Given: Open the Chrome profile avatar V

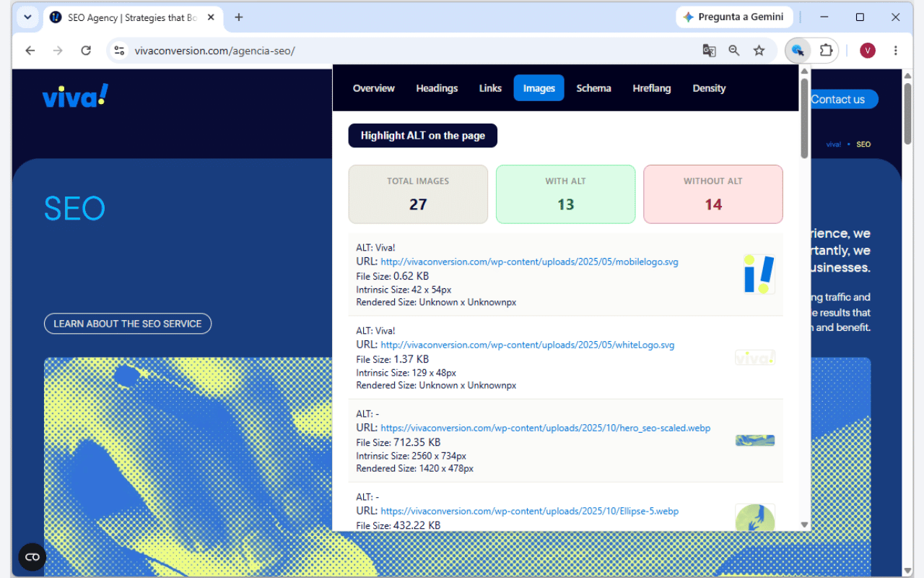Looking at the screenshot, I should click(x=867, y=51).
